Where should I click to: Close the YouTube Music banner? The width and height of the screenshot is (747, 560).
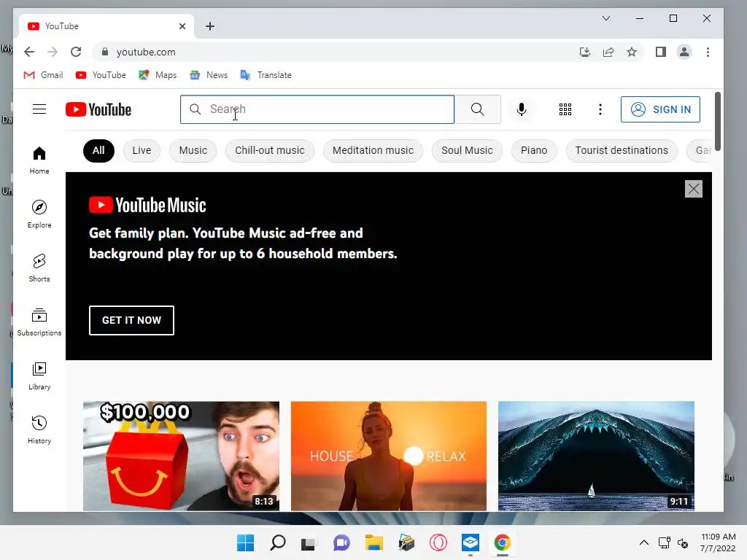(694, 189)
